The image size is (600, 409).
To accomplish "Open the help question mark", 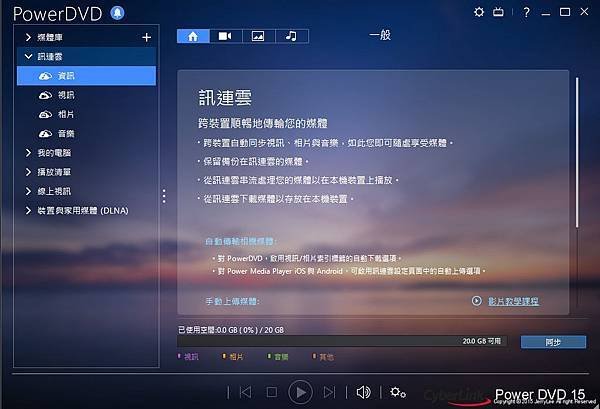I will click(x=527, y=12).
